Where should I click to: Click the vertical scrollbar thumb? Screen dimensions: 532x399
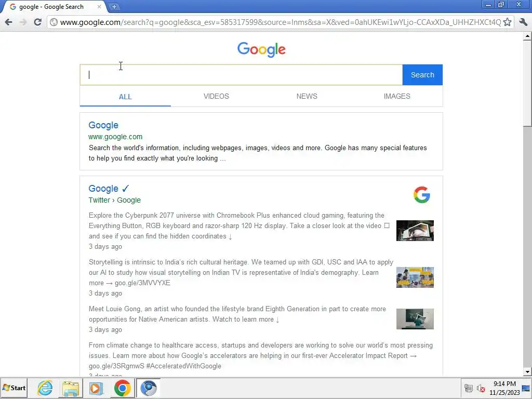[527, 83]
